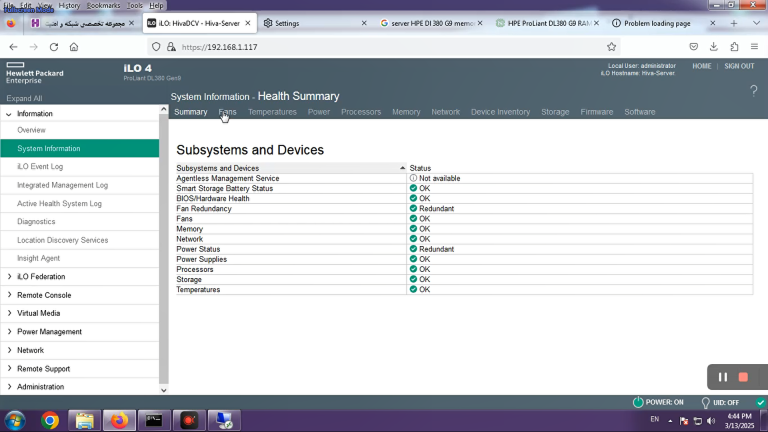Open the Processors tab
Image resolution: width=768 pixels, height=432 pixels.
[361, 112]
